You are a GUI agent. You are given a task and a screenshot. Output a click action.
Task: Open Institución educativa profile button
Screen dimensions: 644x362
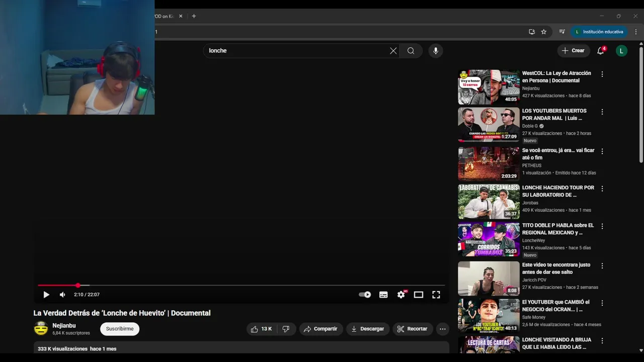599,32
